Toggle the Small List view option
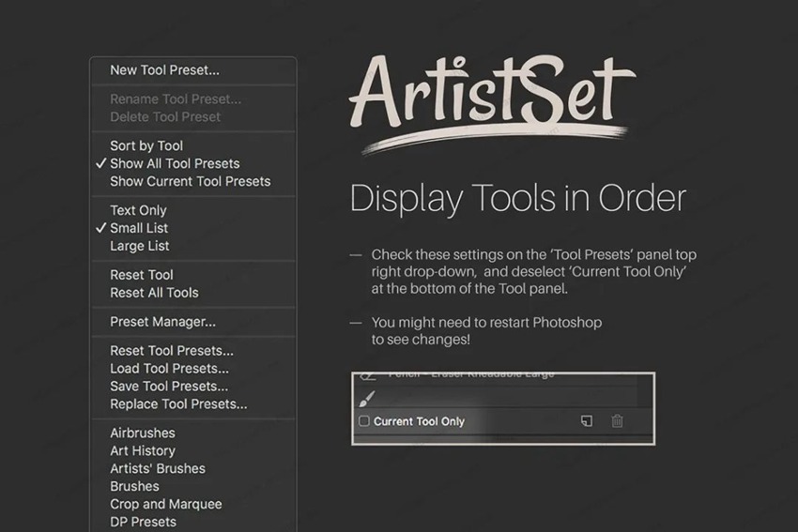The height and width of the screenshot is (532, 798). (x=139, y=228)
